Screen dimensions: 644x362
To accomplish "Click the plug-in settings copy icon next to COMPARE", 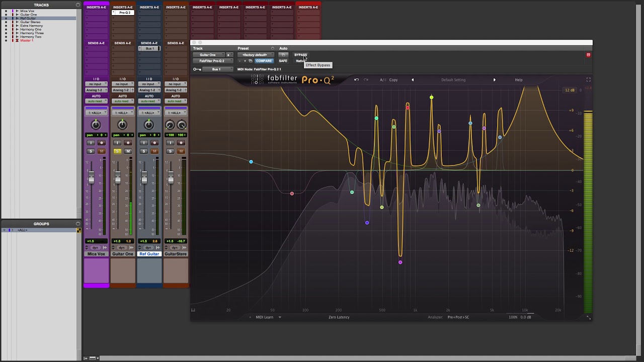I will click(x=251, y=61).
